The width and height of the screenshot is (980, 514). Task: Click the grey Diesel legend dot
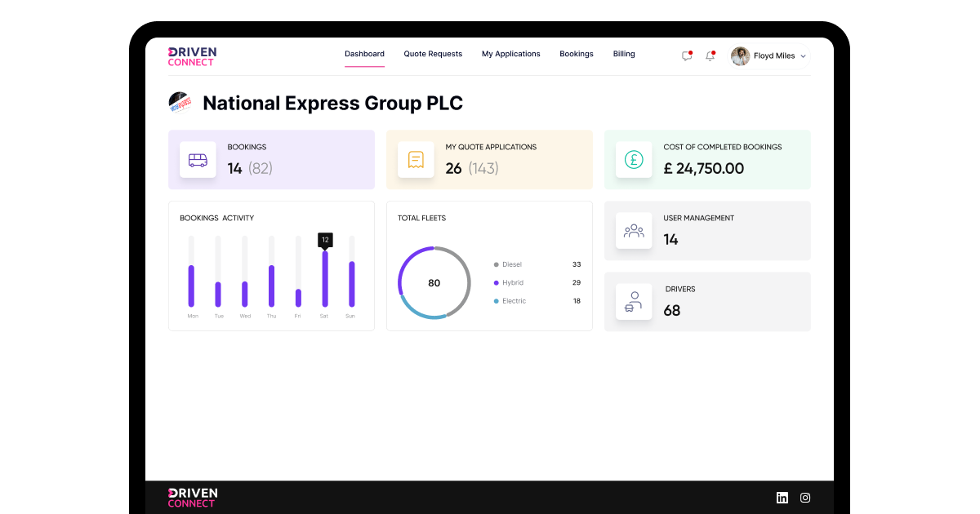pos(497,264)
